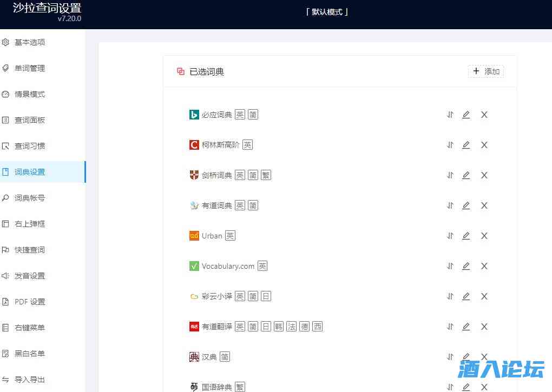Click the swap icon beside 导入导出
Image resolution: width=552 pixels, height=392 pixels.
click(5, 380)
